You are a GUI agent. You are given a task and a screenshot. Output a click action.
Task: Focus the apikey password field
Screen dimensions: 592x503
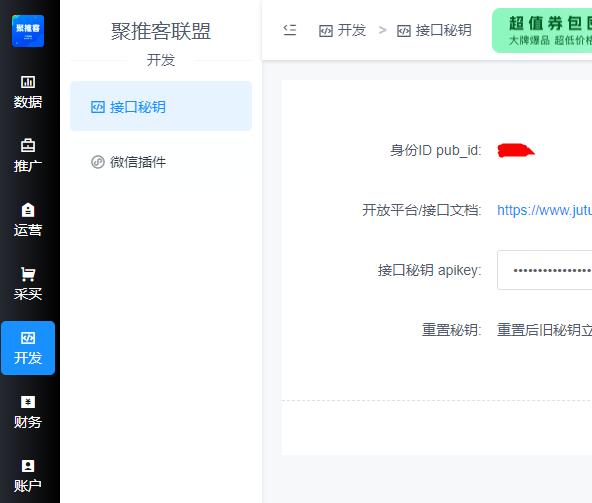click(544, 270)
